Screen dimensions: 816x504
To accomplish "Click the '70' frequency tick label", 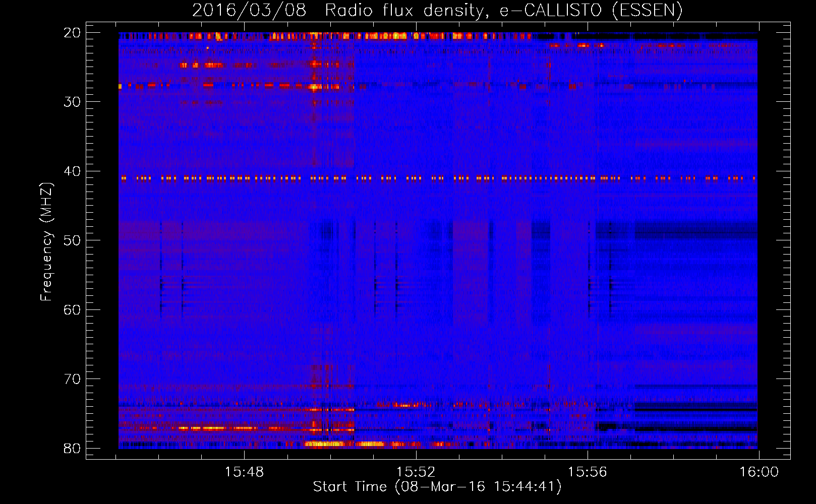I will pos(73,379).
